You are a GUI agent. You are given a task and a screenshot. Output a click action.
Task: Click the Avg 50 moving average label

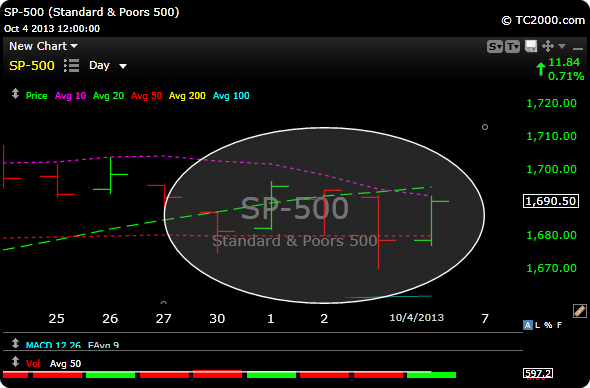(146, 96)
